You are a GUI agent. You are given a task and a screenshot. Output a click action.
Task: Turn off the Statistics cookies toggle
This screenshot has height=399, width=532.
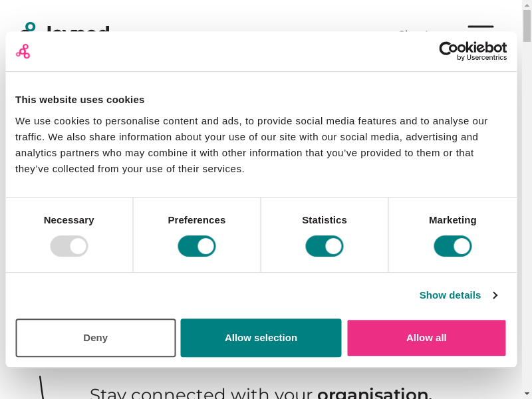pos(325,246)
